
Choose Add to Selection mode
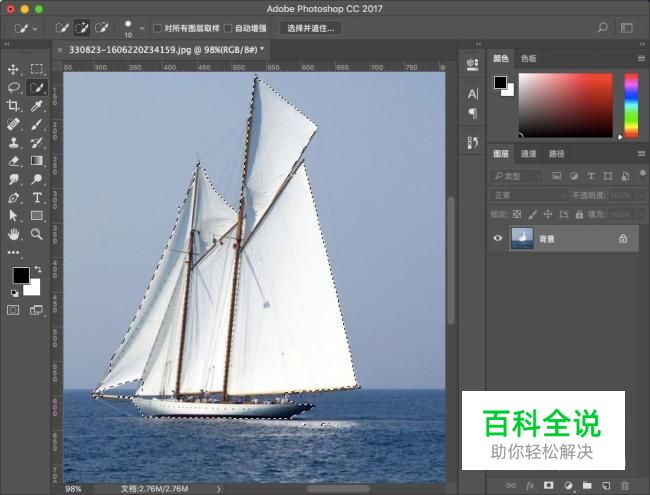[82, 28]
